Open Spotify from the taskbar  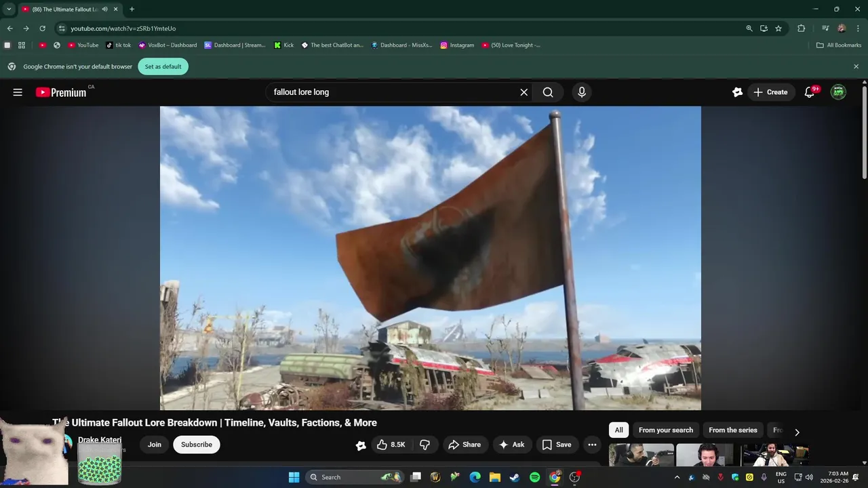coord(534,477)
